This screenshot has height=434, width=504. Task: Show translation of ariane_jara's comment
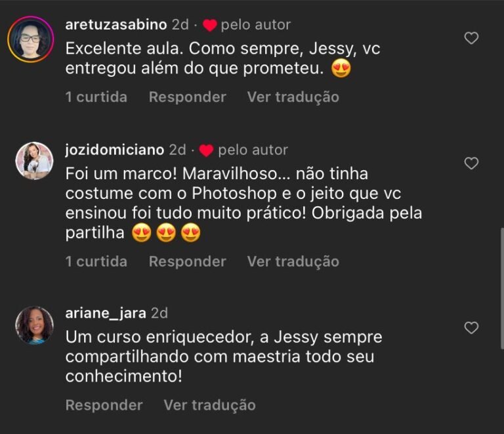[209, 405]
